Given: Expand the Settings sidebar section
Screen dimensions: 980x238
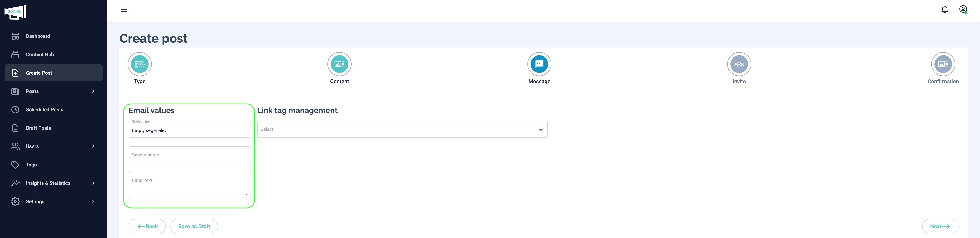Looking at the screenshot, I should [x=93, y=201].
